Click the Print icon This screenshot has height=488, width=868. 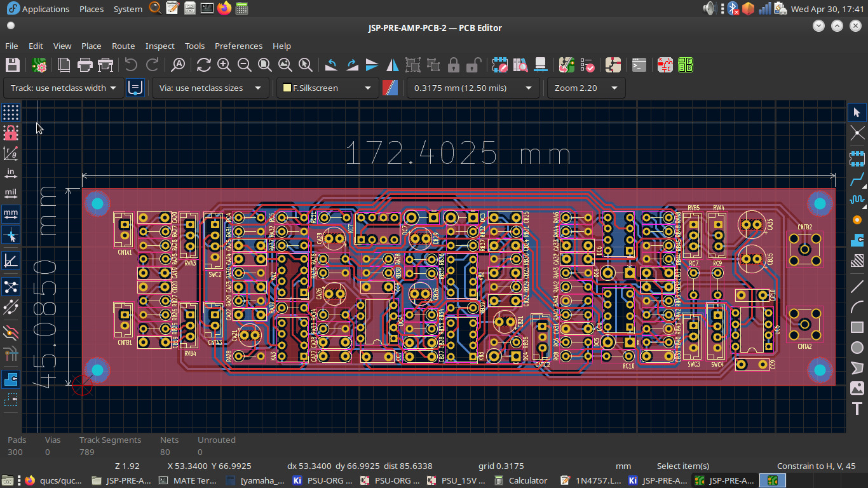[85, 65]
